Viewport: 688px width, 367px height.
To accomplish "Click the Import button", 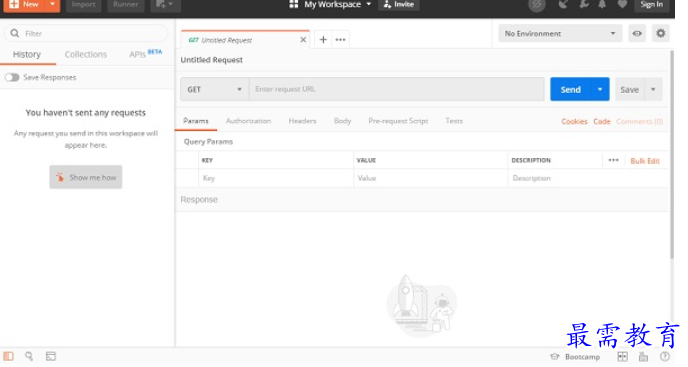I will tap(83, 4).
